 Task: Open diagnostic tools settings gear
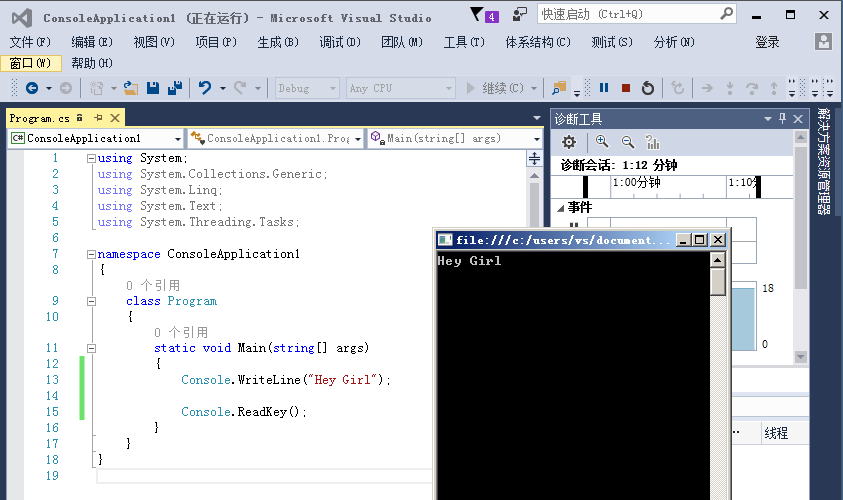coord(568,142)
